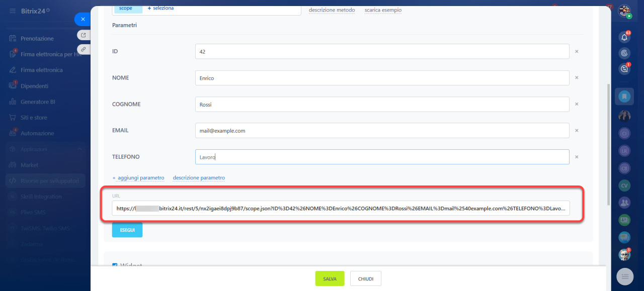This screenshot has height=291, width=644.
Task: Delete the EMAIL parameter row
Action: tap(577, 130)
